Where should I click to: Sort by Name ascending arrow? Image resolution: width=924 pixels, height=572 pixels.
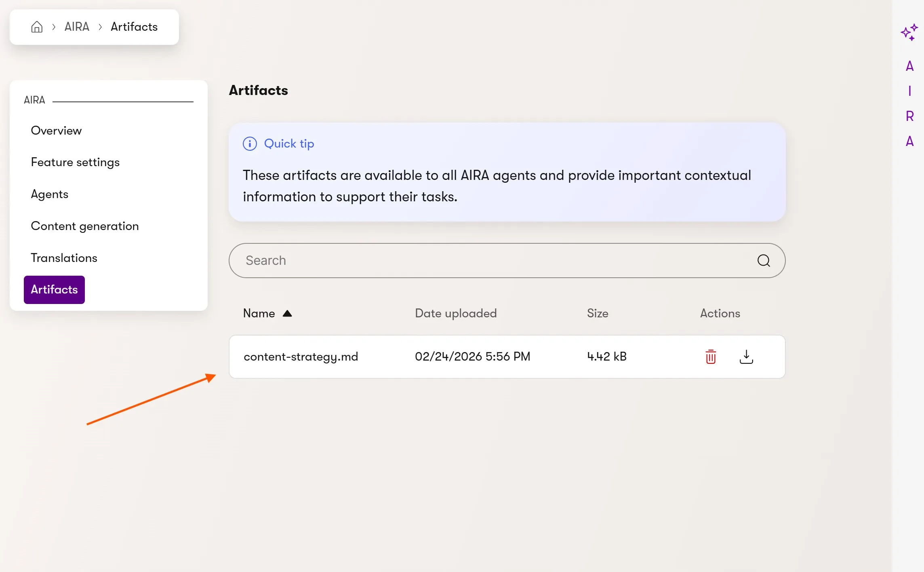tap(287, 313)
